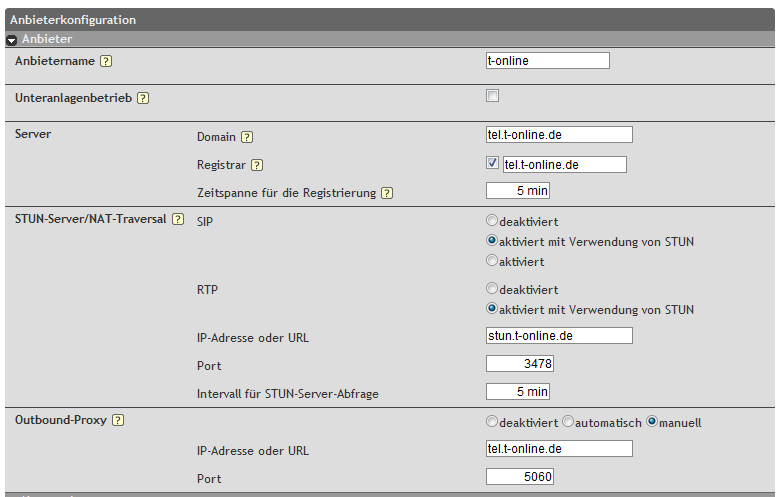Click the Intervall für STUN-Server-Abfrage label
Image resolution: width=776 pixels, height=497 pixels.
(288, 394)
